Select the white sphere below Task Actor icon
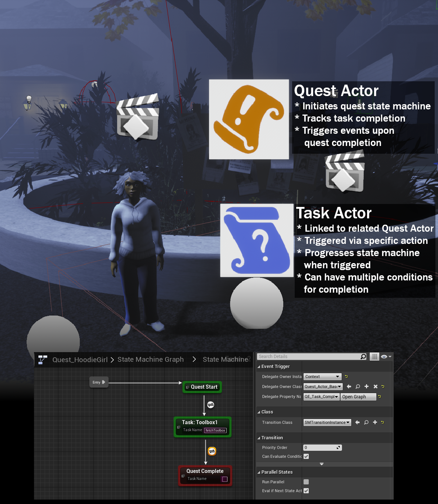 257,303
